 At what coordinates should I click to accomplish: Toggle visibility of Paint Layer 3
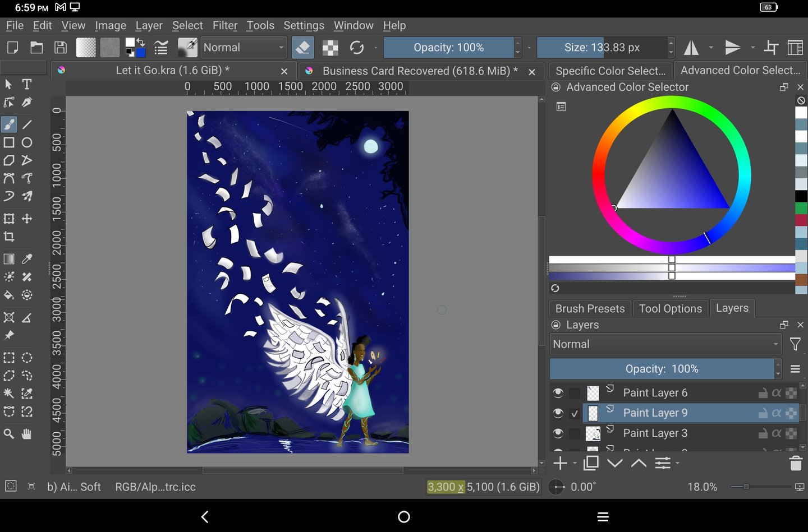click(x=558, y=433)
